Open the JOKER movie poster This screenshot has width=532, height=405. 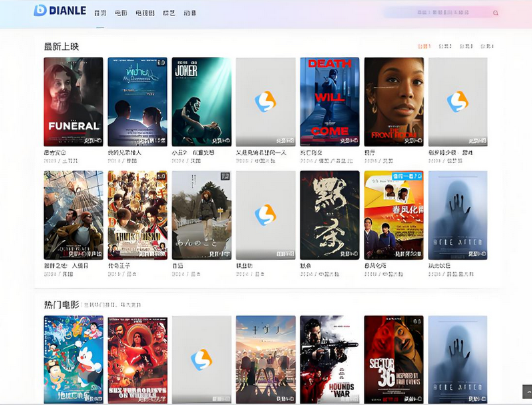click(x=202, y=102)
